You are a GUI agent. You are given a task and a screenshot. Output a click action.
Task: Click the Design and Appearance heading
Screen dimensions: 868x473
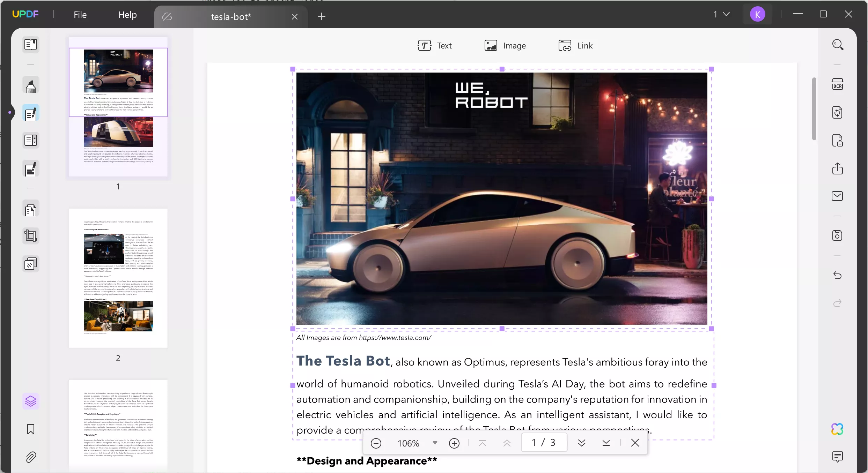[367, 461]
